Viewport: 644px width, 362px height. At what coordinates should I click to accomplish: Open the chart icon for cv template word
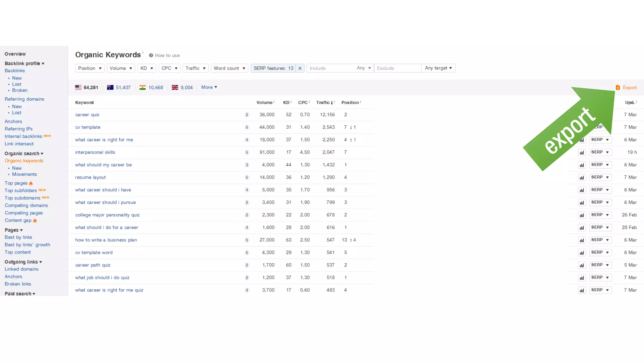tap(582, 253)
